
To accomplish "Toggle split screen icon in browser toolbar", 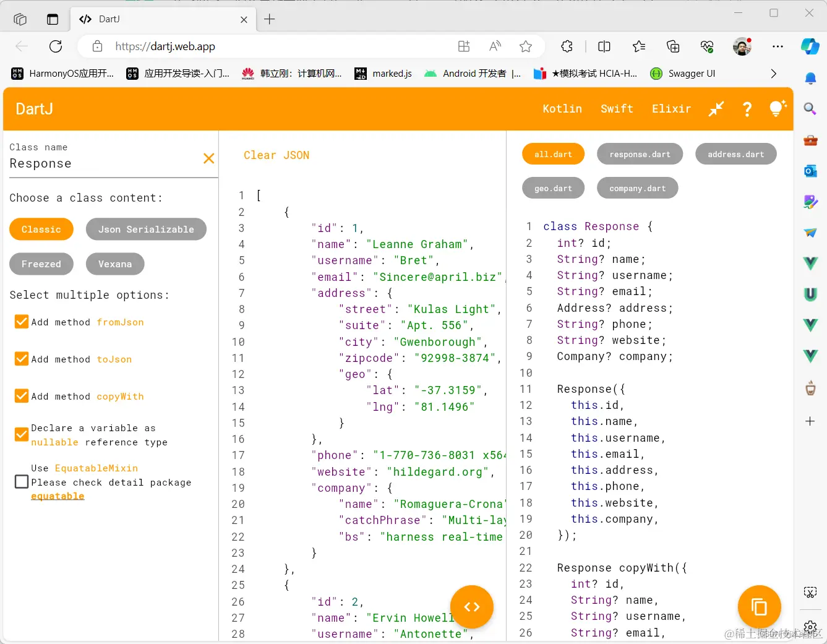I will (x=604, y=46).
